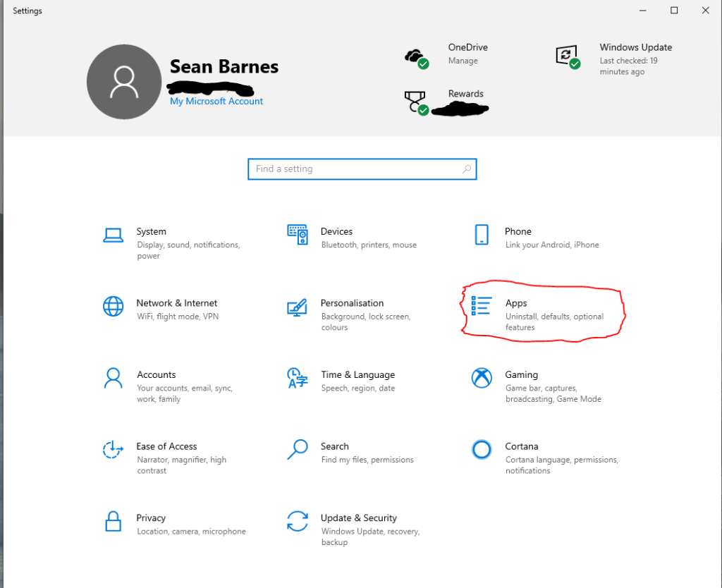Image resolution: width=722 pixels, height=588 pixels.
Task: Click 'Uninstall, defaults, optional features' description
Action: [x=554, y=322]
